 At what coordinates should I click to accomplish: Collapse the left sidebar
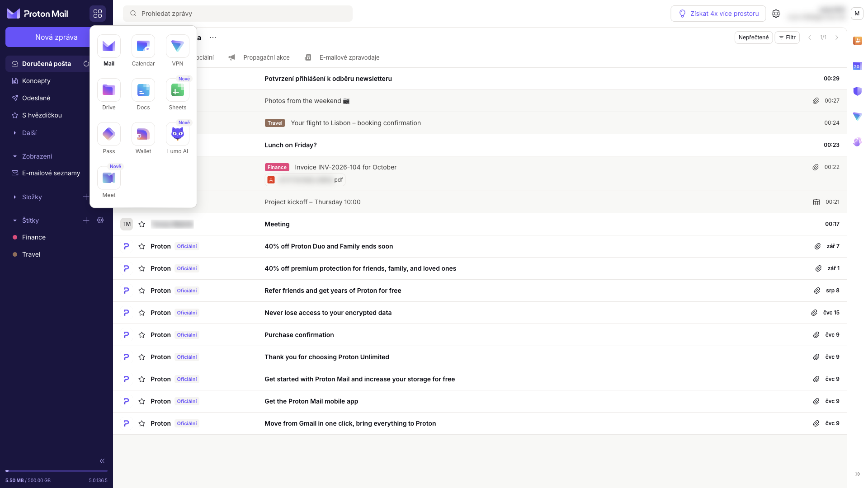(x=102, y=461)
